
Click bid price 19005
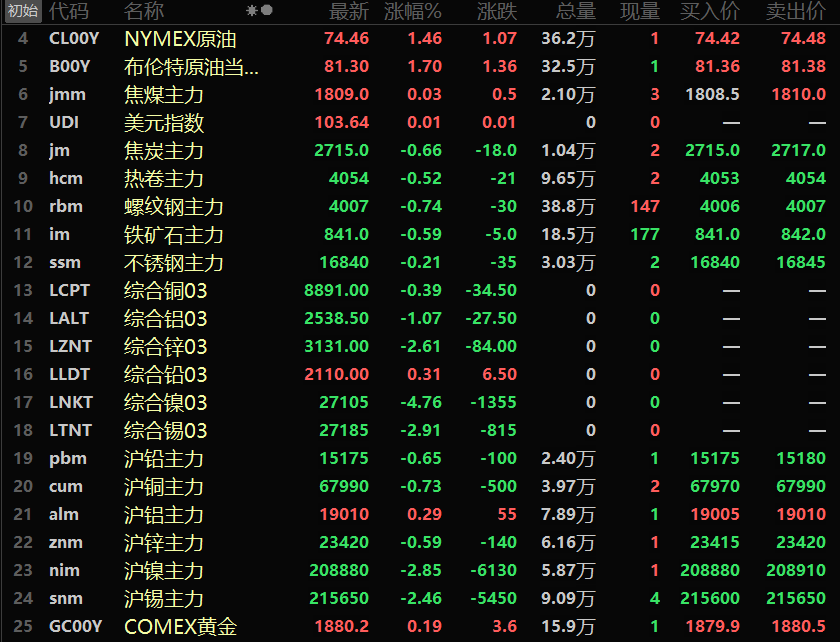715,514
